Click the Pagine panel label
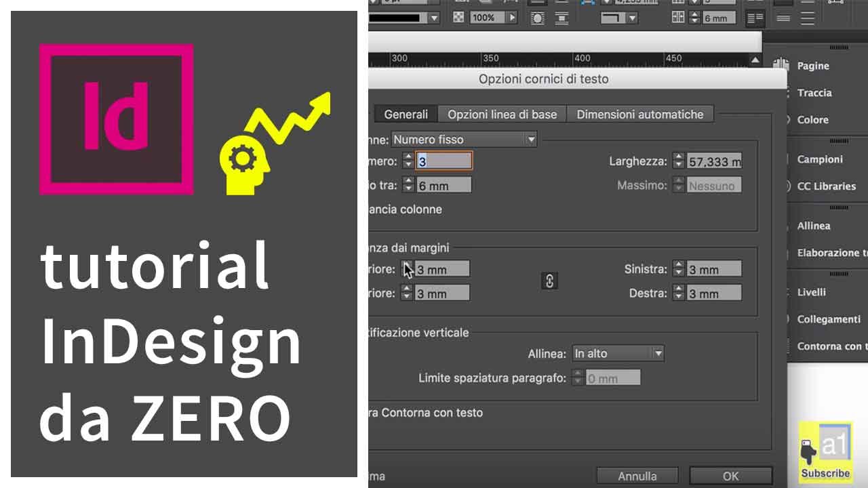This screenshot has width=868, height=488. pyautogui.click(x=813, y=66)
